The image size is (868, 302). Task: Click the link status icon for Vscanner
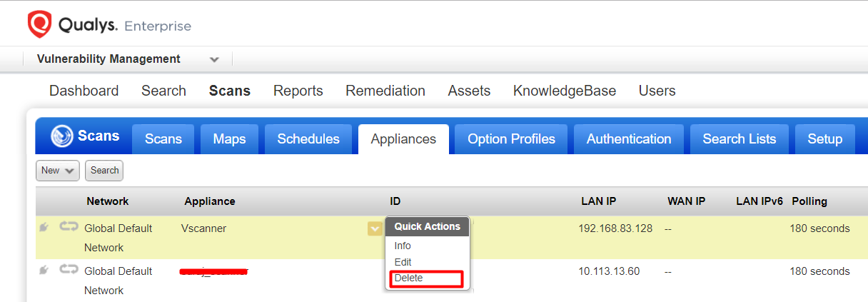pos(69,227)
